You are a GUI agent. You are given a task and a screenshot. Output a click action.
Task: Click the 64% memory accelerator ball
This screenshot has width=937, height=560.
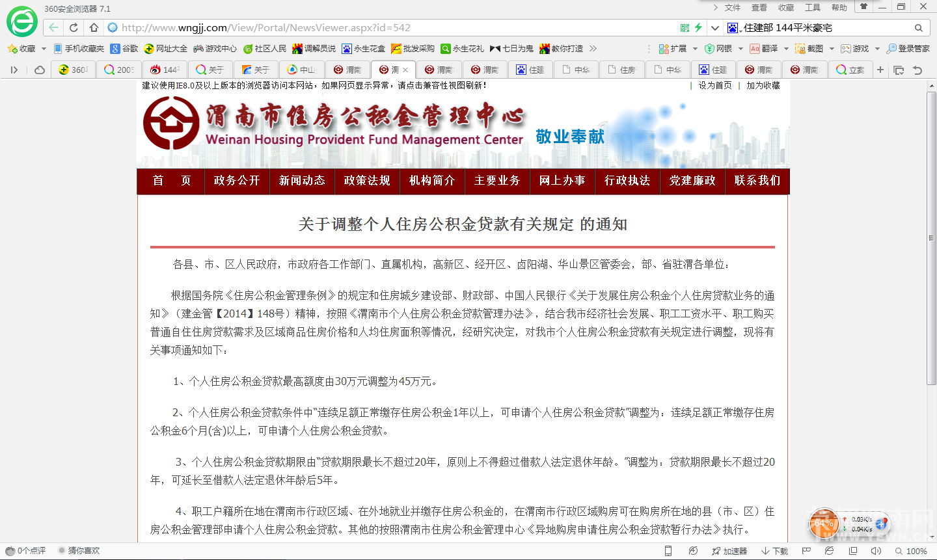pos(823,523)
